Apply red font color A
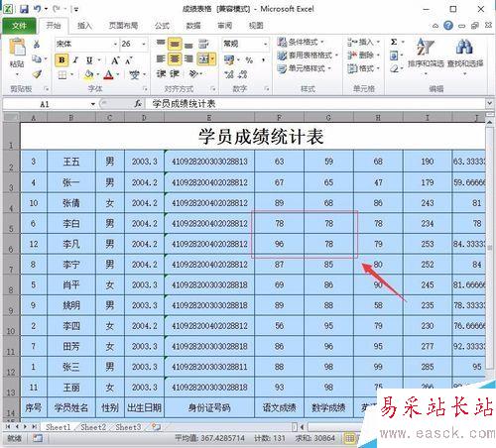Screen dimensions: 496x448 pyautogui.click(x=108, y=75)
